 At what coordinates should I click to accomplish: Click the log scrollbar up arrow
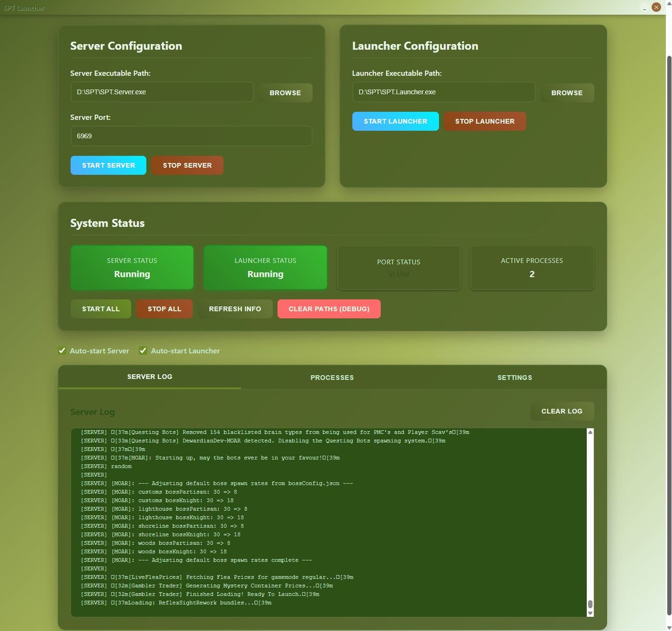point(590,432)
